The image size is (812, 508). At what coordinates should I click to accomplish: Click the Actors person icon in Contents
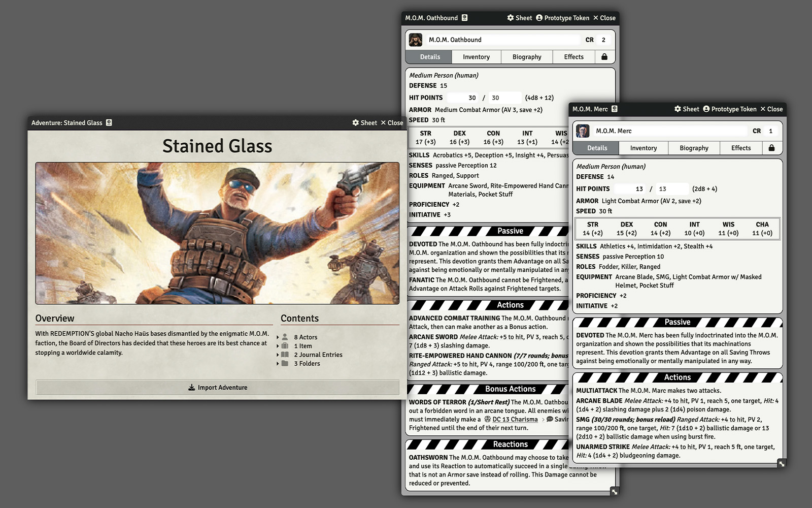pos(285,337)
